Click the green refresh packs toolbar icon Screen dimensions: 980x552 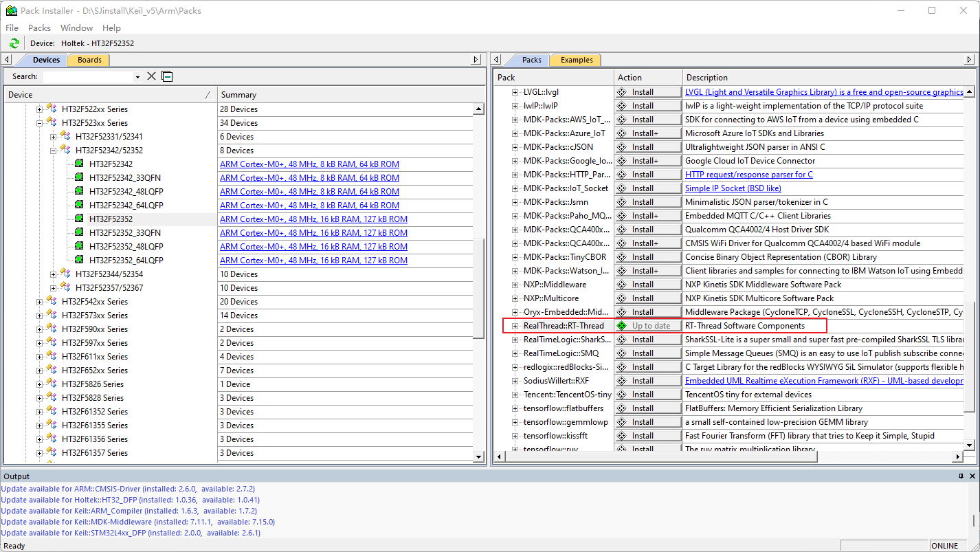point(14,43)
